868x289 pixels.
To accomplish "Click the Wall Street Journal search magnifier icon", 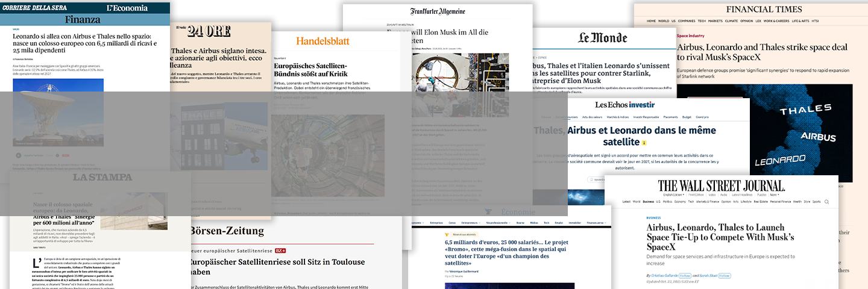I will click(x=826, y=202).
